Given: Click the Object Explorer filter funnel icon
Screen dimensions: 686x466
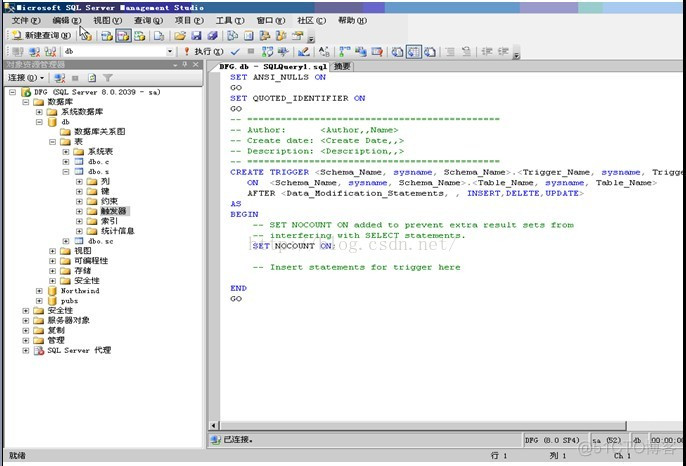Looking at the screenshot, I should coord(108,78).
